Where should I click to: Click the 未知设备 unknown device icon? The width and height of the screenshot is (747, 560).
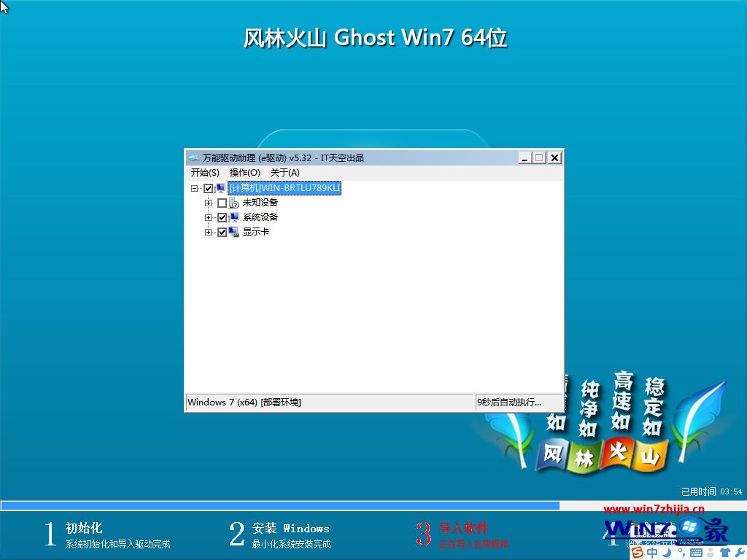(235, 202)
